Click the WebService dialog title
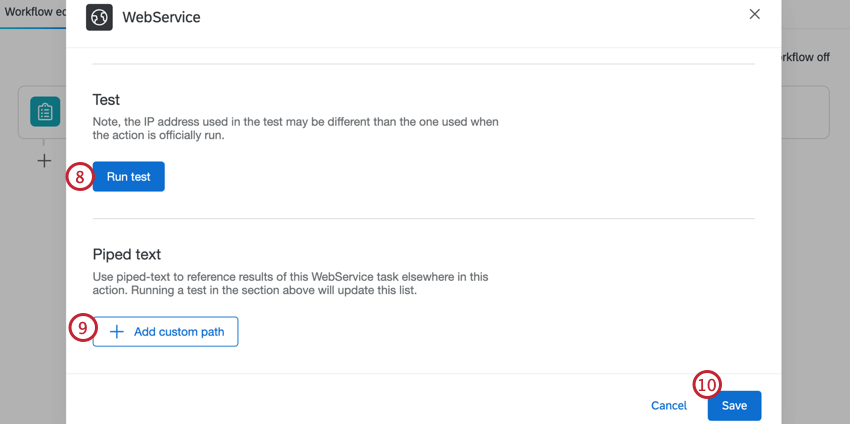The width and height of the screenshot is (850, 424). [x=161, y=17]
